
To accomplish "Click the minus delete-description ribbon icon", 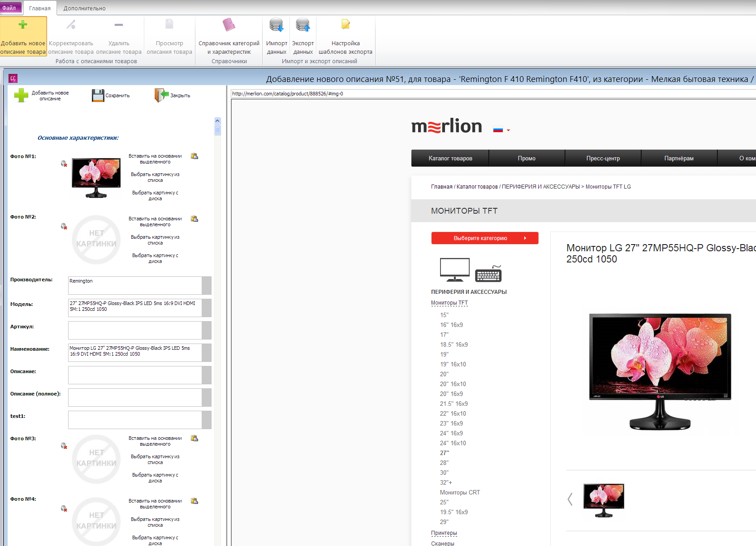I will click(x=119, y=25).
